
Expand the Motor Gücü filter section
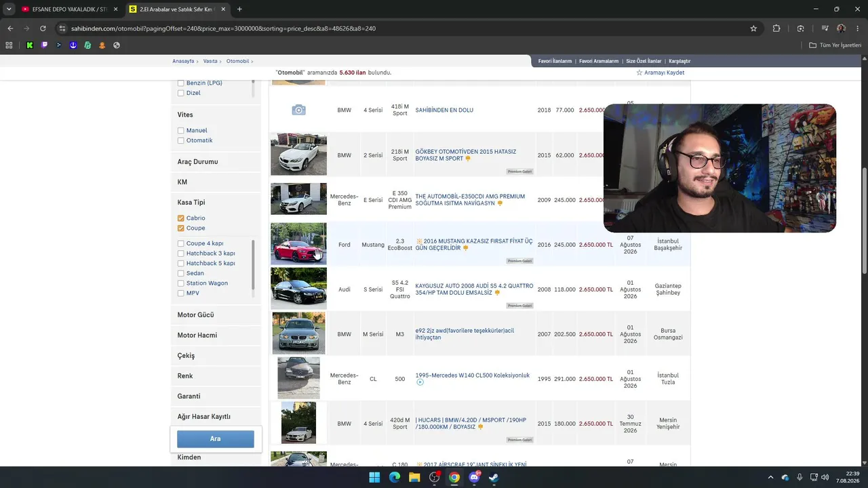[216, 315]
